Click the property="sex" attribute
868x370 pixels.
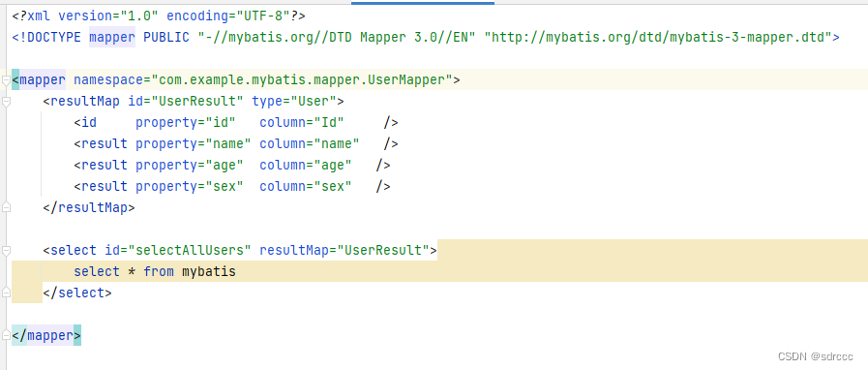tap(190, 186)
